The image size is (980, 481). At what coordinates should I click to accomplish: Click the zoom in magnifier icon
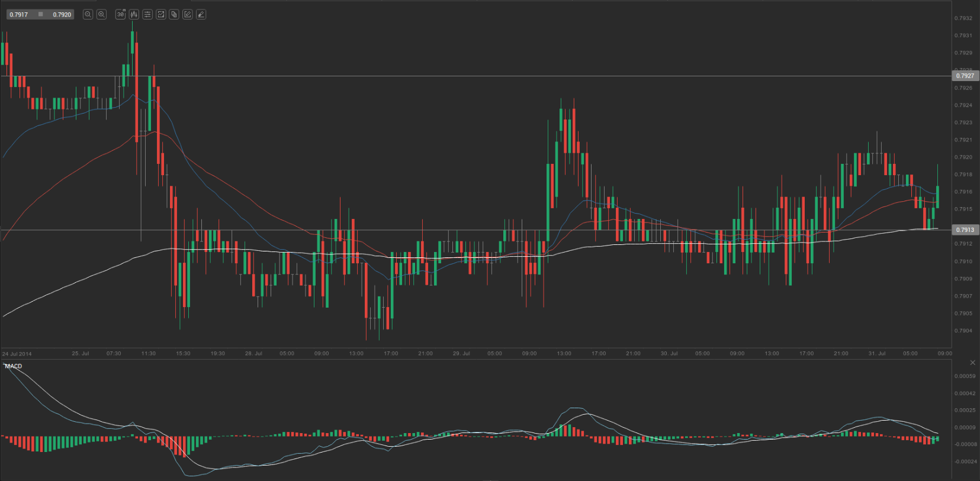[101, 14]
